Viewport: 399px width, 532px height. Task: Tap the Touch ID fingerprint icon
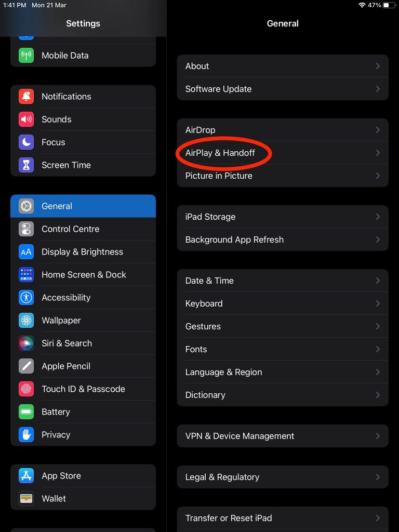(x=26, y=389)
